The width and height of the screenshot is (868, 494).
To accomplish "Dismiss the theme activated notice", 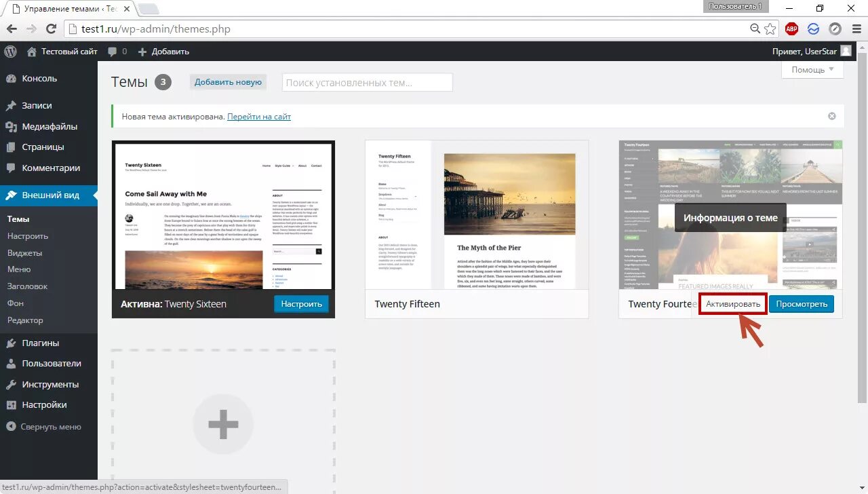I will (x=832, y=116).
